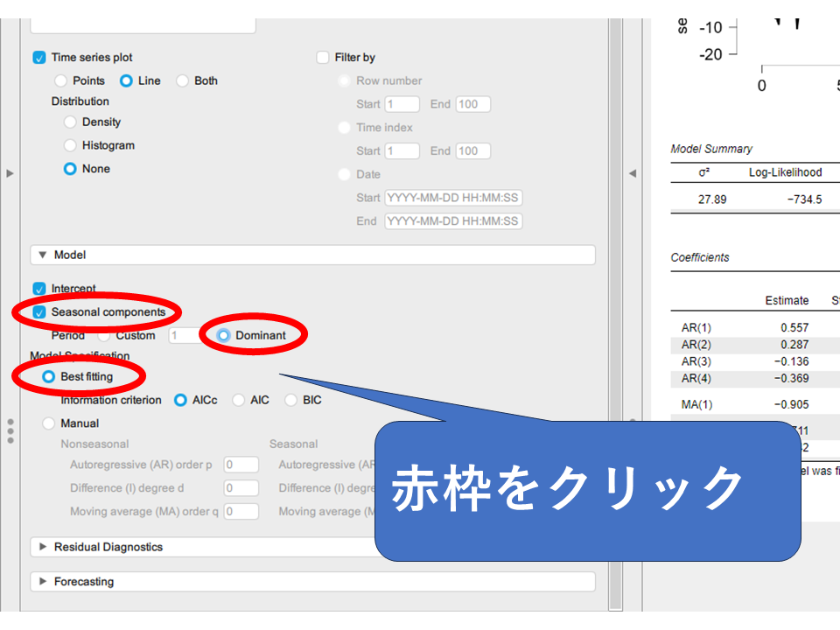
Task: Switch to Manual model specification
Action: [49, 423]
